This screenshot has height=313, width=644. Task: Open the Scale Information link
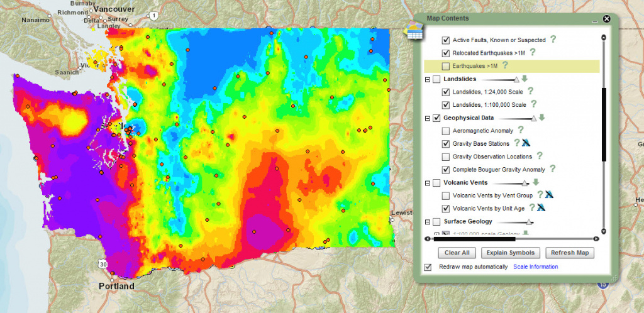(x=535, y=267)
